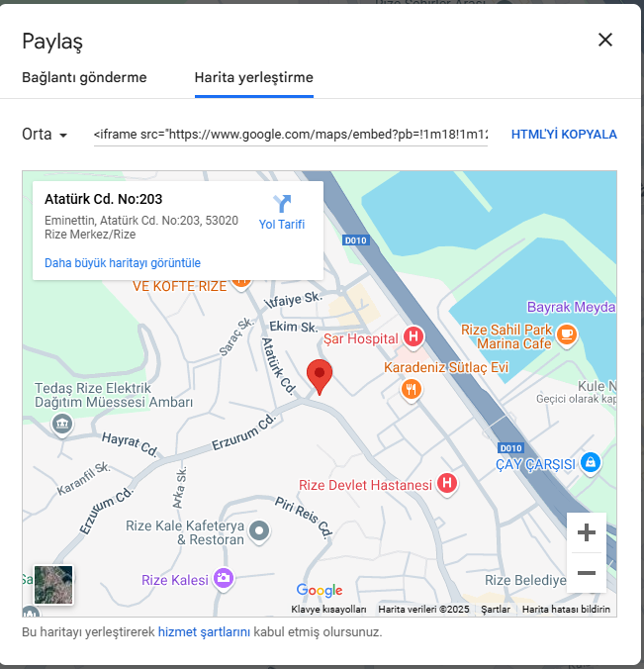
Task: Click the Karadeniz Sütlaç Evi label
Action: coord(446,367)
